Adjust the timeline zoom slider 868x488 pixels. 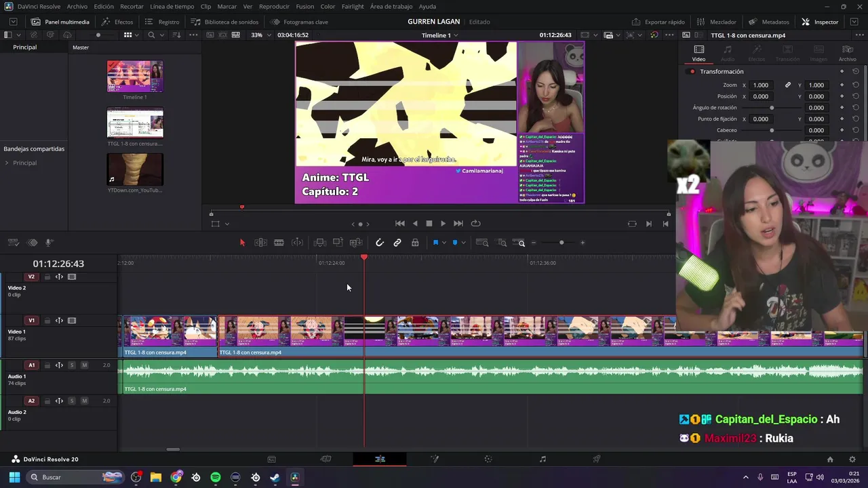coord(561,243)
